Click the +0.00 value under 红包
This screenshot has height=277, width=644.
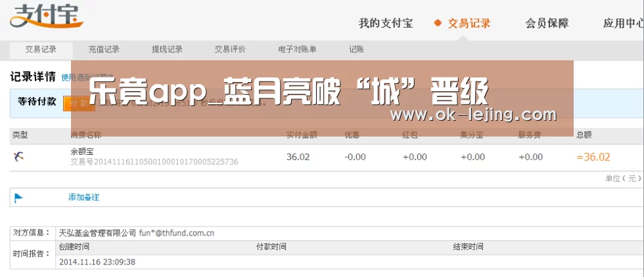click(415, 157)
